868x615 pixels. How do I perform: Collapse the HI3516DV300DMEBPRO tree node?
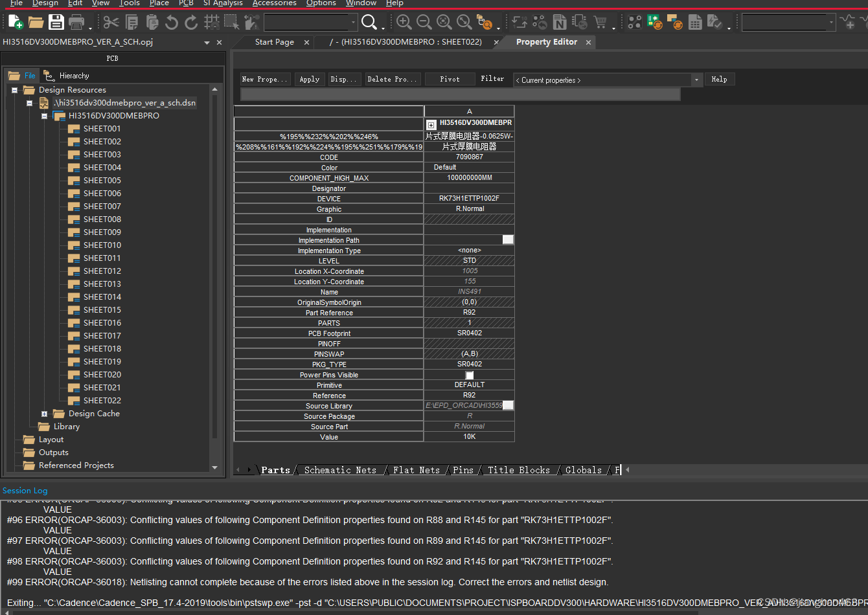click(x=44, y=115)
